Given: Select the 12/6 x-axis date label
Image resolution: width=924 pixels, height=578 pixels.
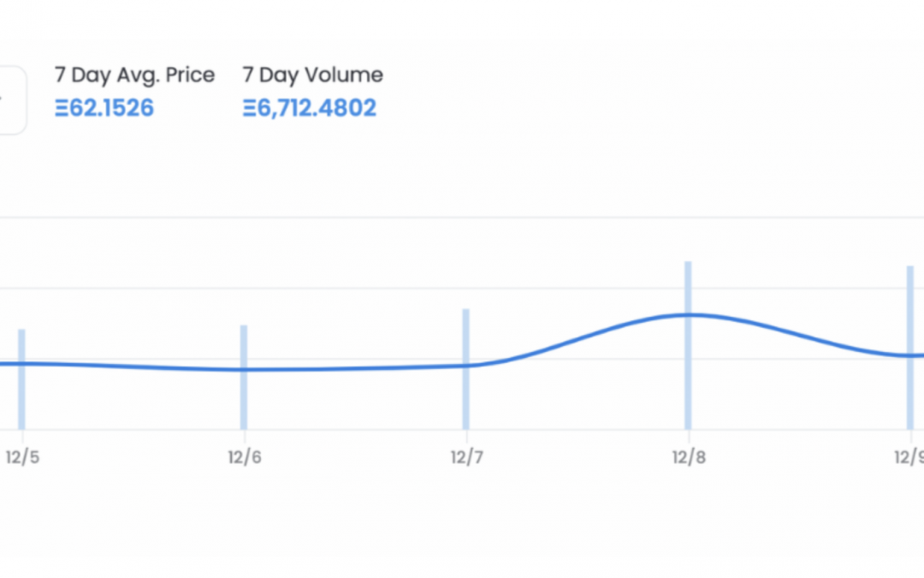Looking at the screenshot, I should [245, 457].
